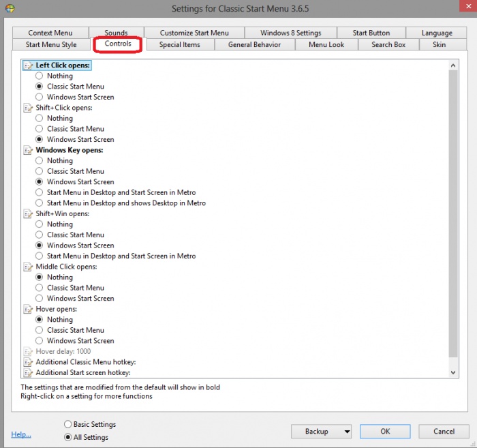
Task: Open the Menu Look tab
Action: (326, 45)
